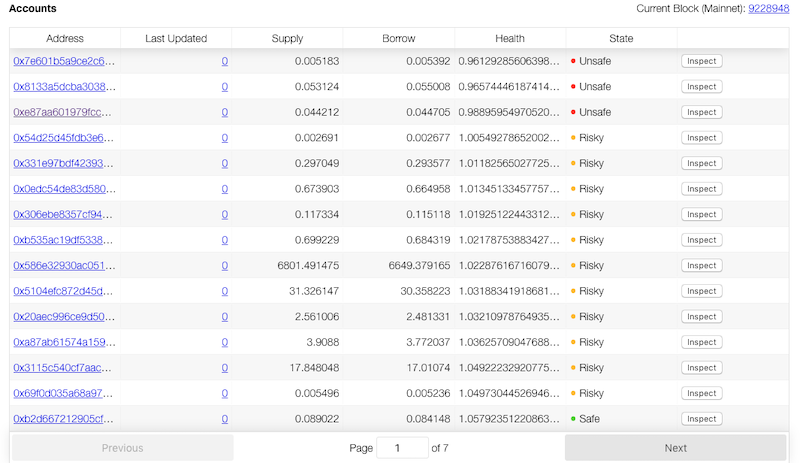Inspect account 0x54d25d45fdb3e6
Screen dimensions: 800x463
[x=702, y=138]
